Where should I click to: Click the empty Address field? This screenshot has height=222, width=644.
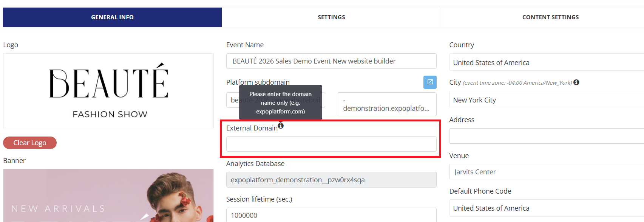[x=546, y=136]
